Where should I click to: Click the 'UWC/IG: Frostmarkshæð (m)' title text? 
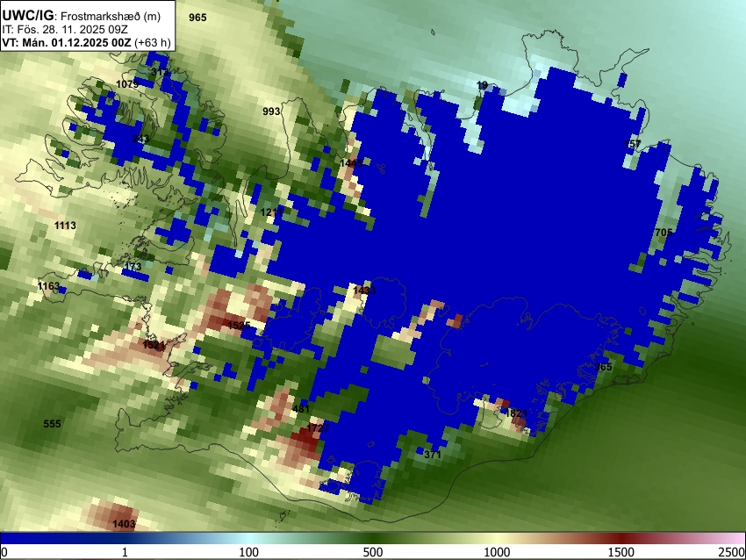[x=82, y=16]
